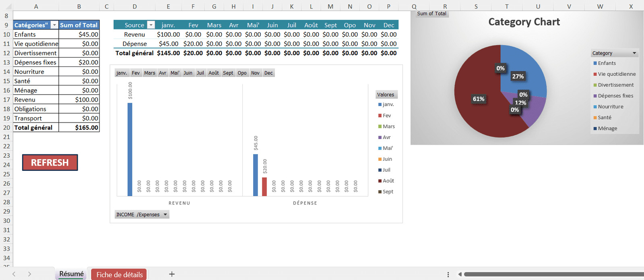This screenshot has height=280, width=644.
Task: Select the Ménage pie legend entry
Action: coord(605,129)
